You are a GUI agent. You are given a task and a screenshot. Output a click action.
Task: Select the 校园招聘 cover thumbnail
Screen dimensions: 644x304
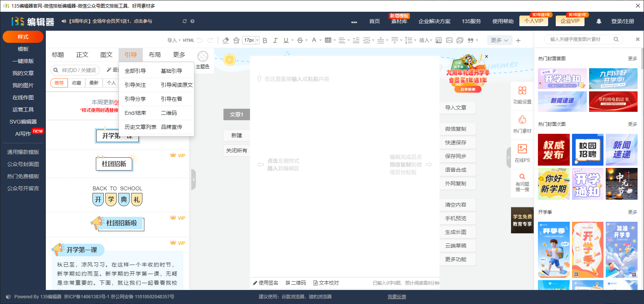(588, 150)
